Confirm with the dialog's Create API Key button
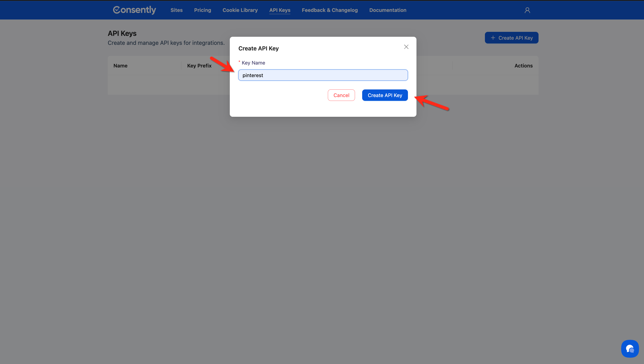This screenshot has width=644, height=364. click(x=385, y=95)
